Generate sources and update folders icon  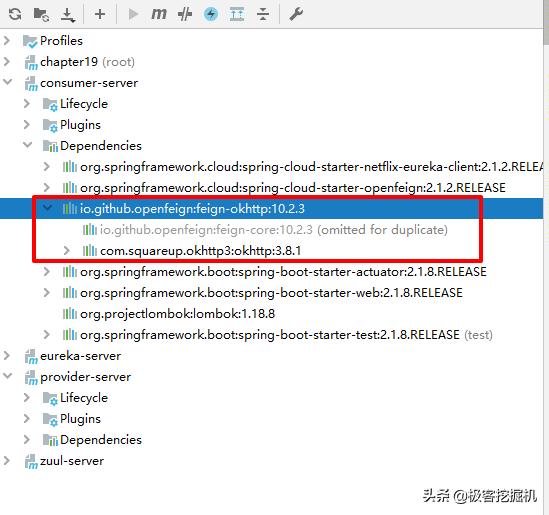[41, 14]
